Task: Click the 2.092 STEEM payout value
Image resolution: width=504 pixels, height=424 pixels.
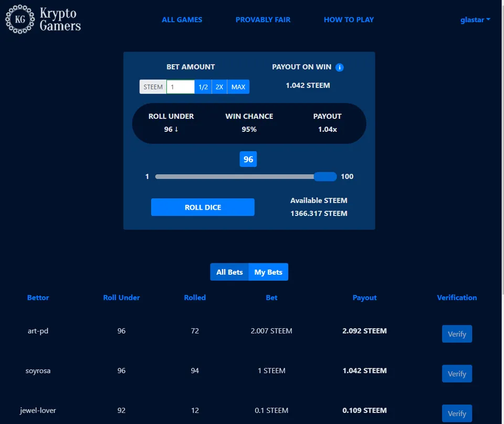Action: [364, 330]
